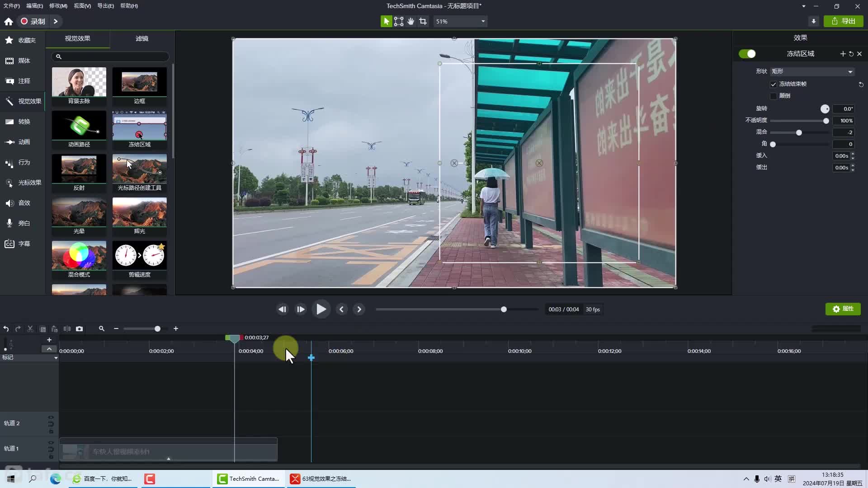Open the 文件(F) menu
This screenshot has width=868, height=488.
point(12,6)
